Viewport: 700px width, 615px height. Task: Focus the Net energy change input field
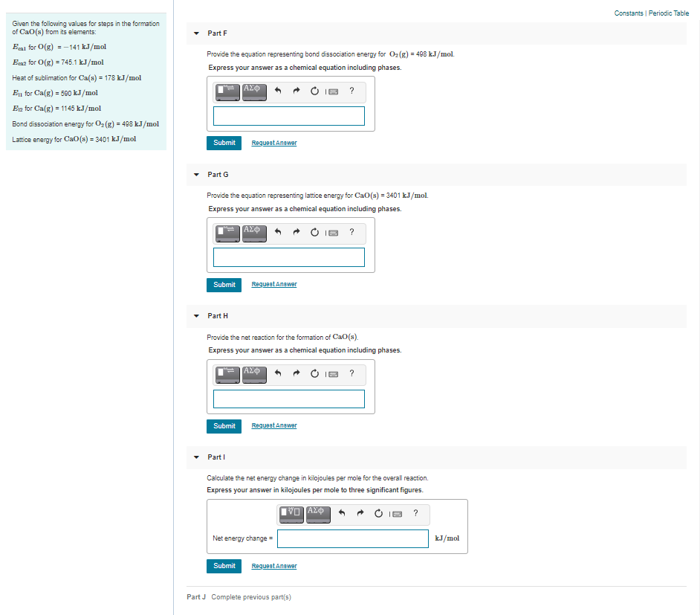353,538
